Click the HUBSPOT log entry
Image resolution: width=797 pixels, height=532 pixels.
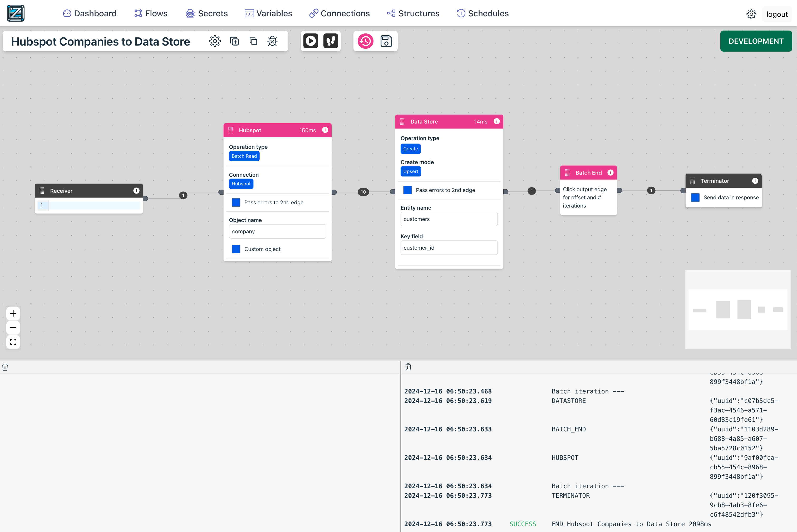tap(565, 458)
